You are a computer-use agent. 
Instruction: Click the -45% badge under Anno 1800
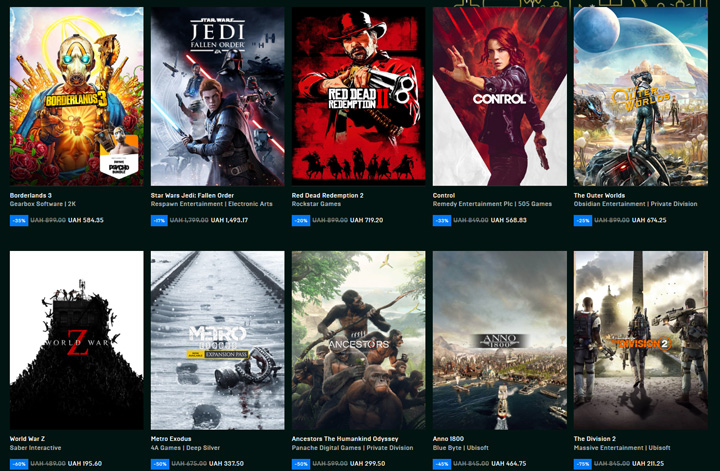tap(442, 464)
